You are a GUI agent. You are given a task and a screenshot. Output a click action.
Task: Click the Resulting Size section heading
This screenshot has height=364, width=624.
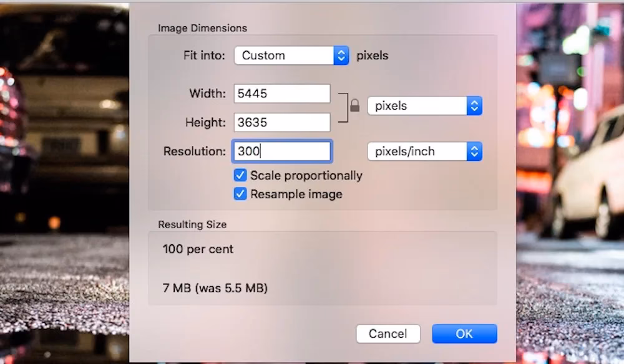coord(192,224)
